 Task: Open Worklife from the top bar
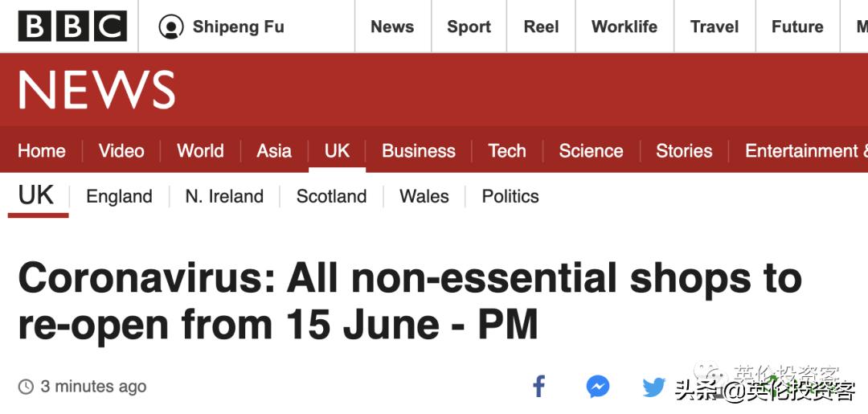point(624,27)
